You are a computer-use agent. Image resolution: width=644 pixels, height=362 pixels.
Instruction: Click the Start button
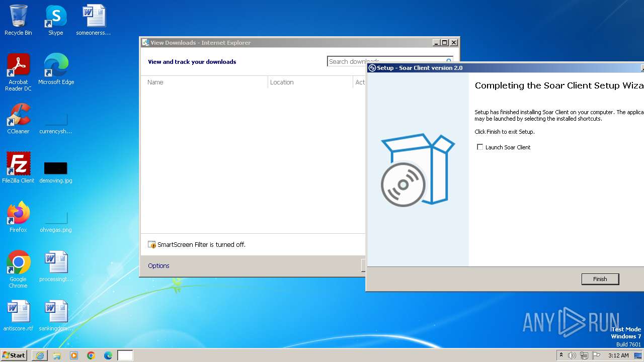coord(14,355)
